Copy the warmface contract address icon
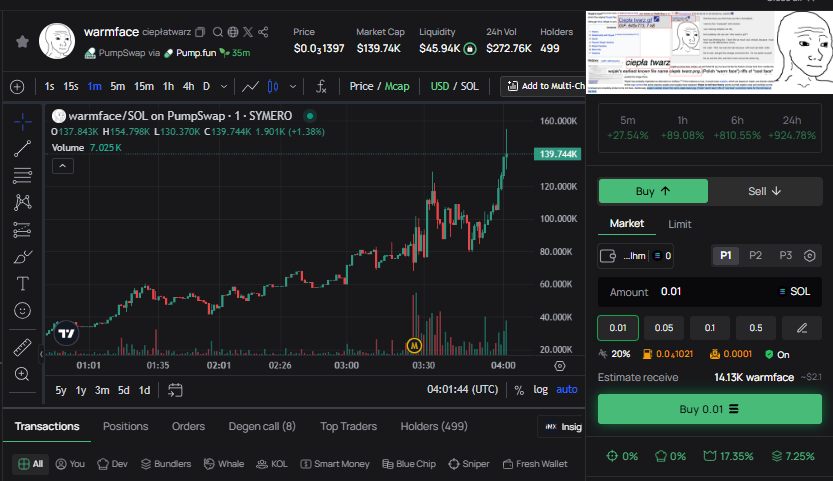Image resolution: width=833 pixels, height=481 pixels. [200, 32]
